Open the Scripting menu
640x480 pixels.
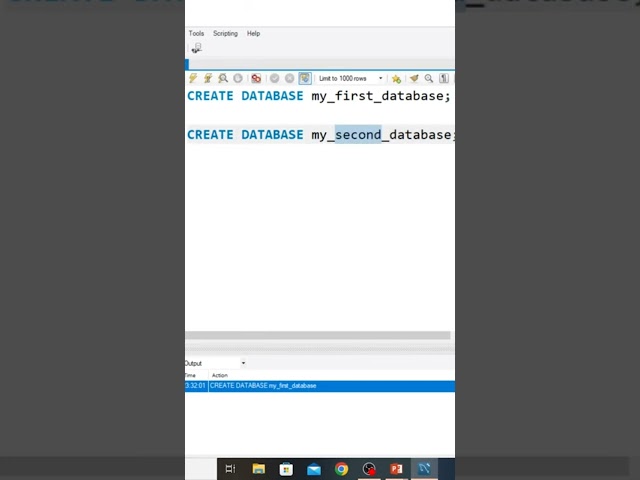[225, 33]
